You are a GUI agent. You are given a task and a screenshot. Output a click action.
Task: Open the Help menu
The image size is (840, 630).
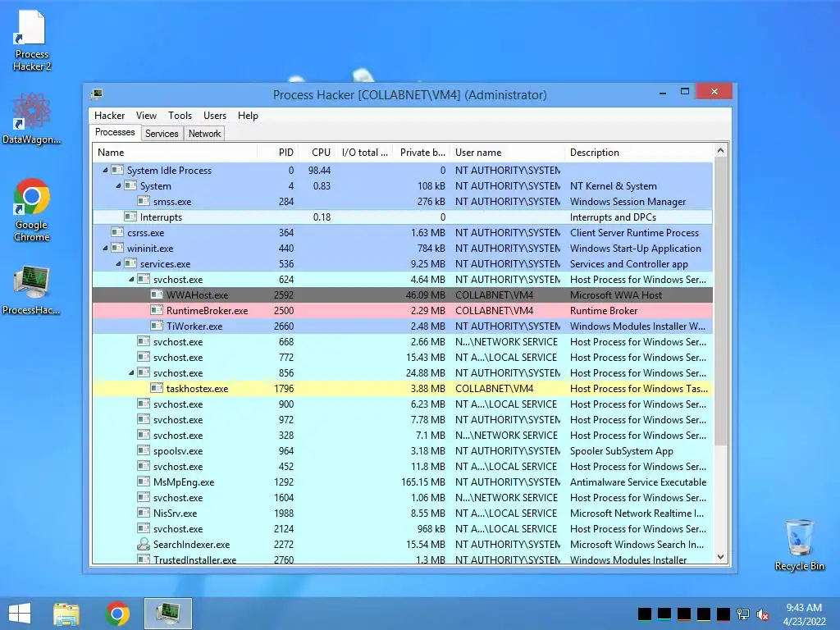248,116
